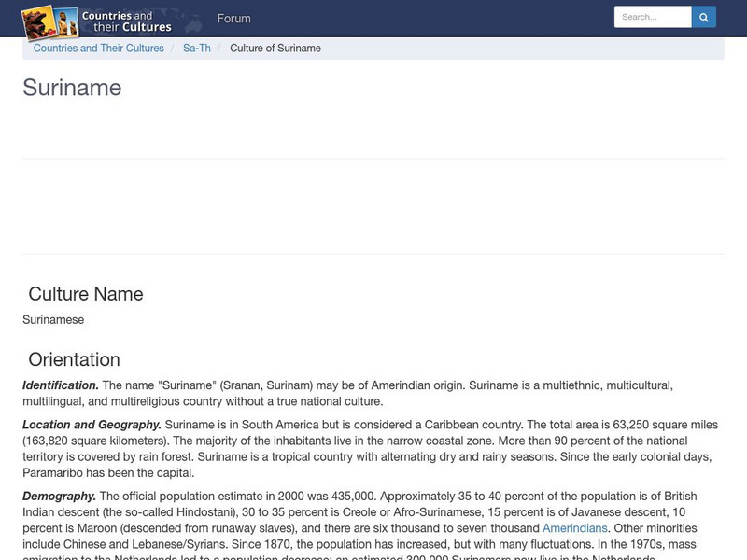Image resolution: width=747 pixels, height=560 pixels.
Task: Click the Culture Name heading
Action: [x=86, y=294]
